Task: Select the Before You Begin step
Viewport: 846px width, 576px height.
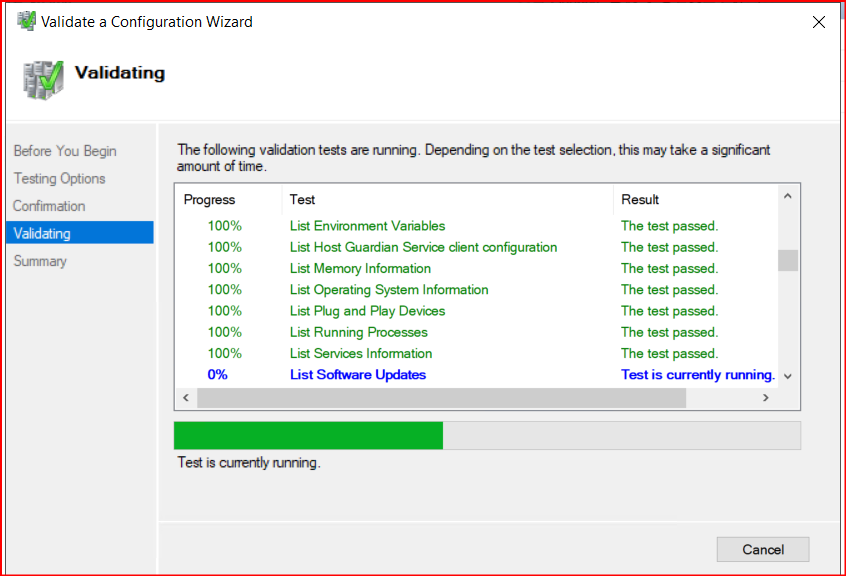Action: coord(65,151)
